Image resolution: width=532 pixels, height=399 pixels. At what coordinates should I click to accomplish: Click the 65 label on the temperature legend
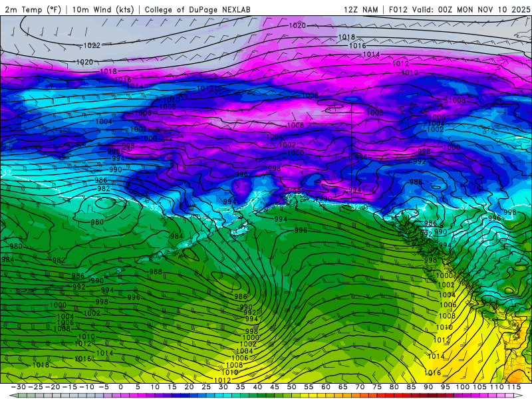coord(342,387)
